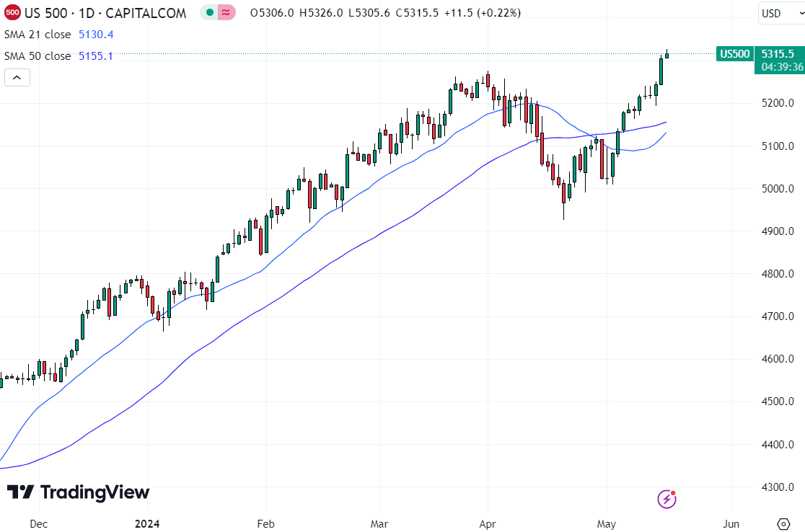The height and width of the screenshot is (532, 805).
Task: Click the countdown timer under the price
Action: (782, 68)
